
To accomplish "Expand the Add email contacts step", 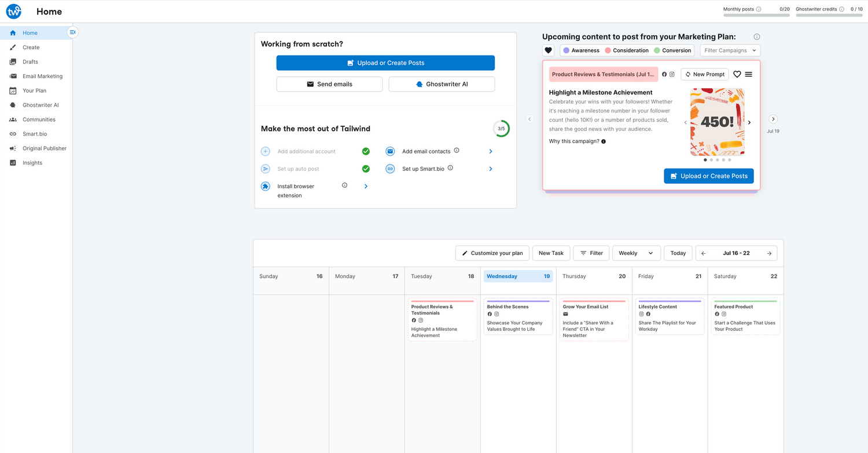I will (x=491, y=151).
